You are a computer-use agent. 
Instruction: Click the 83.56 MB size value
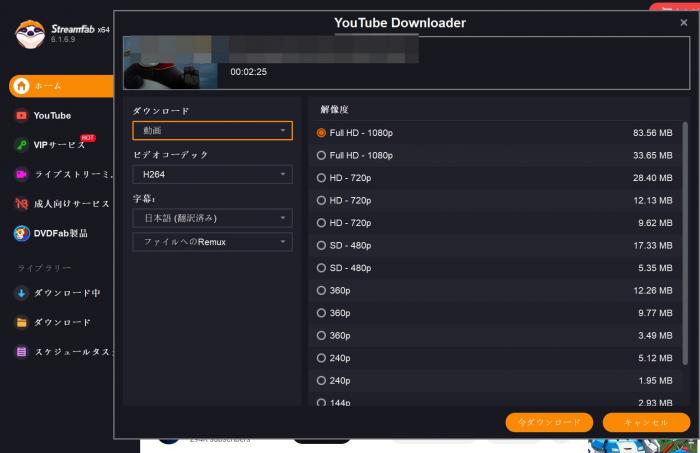[653, 133]
